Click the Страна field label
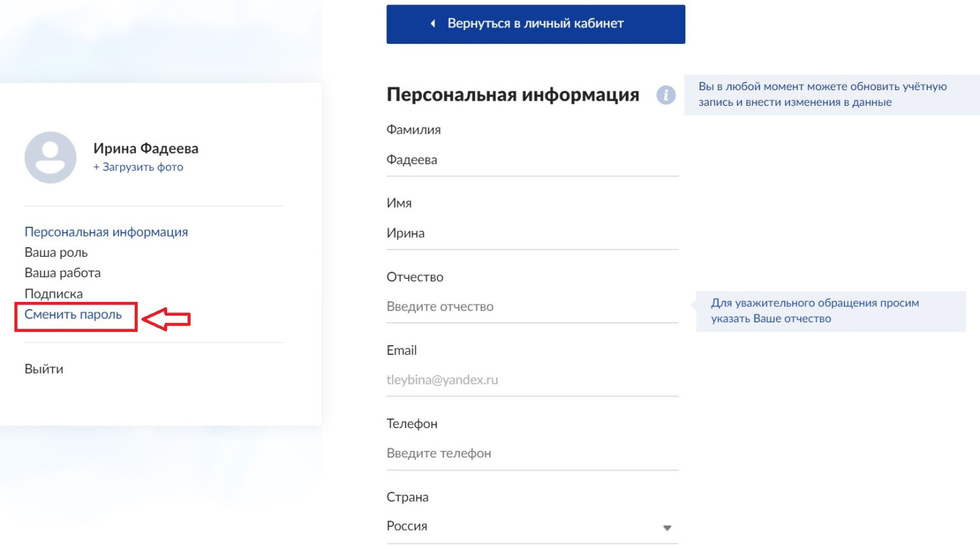 click(408, 497)
